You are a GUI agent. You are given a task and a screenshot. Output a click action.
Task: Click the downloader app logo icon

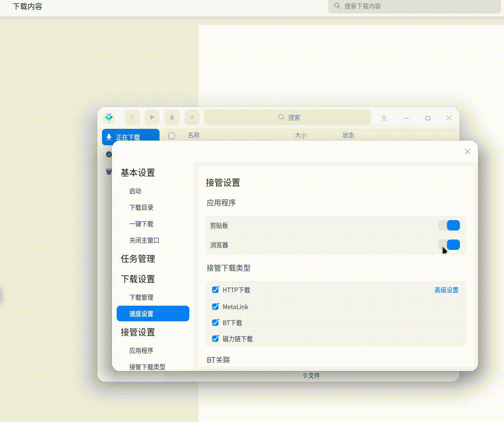(109, 118)
